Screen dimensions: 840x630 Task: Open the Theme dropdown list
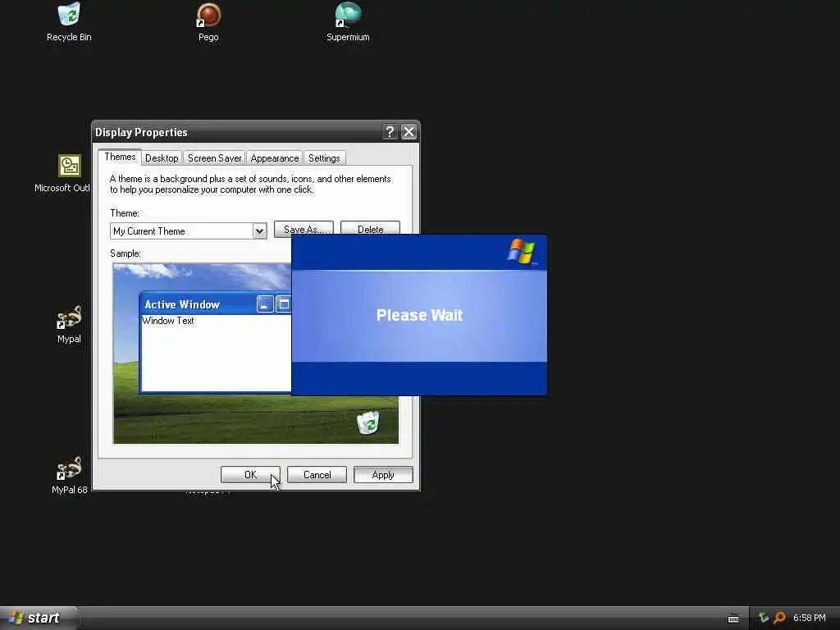pos(259,231)
